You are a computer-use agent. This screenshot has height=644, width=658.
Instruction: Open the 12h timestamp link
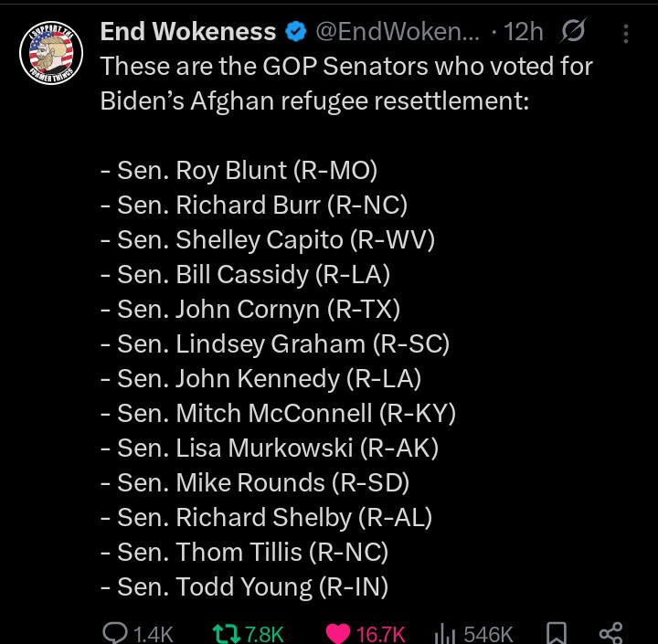pos(522,33)
